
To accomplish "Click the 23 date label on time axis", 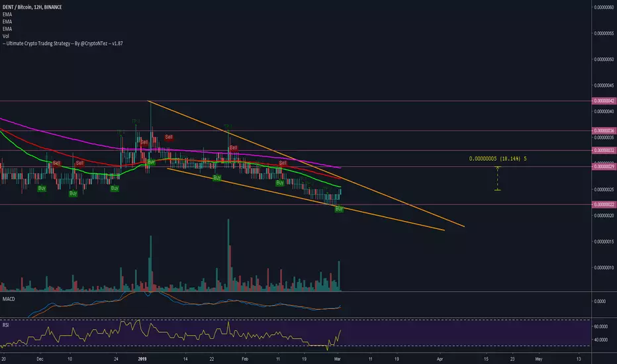I will pyautogui.click(x=512, y=359).
